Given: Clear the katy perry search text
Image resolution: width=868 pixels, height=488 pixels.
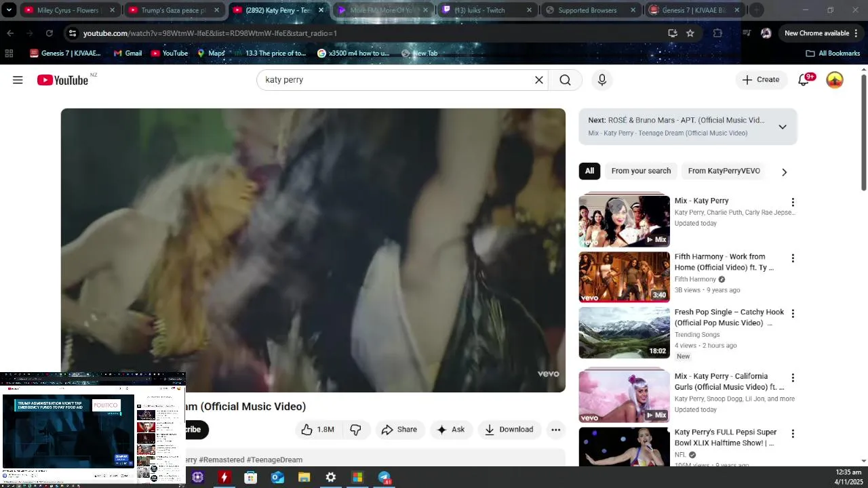Looking at the screenshot, I should (539, 80).
